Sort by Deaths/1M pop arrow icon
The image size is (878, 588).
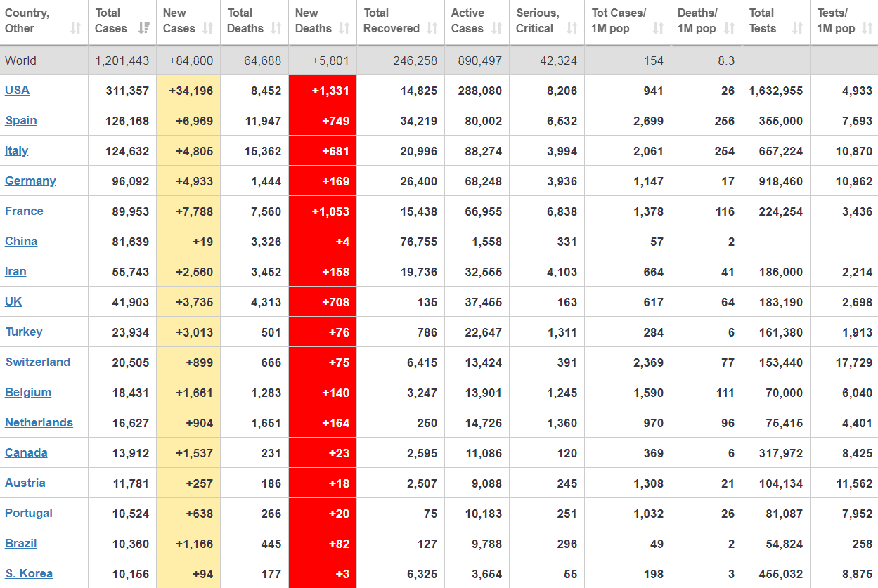tap(729, 29)
